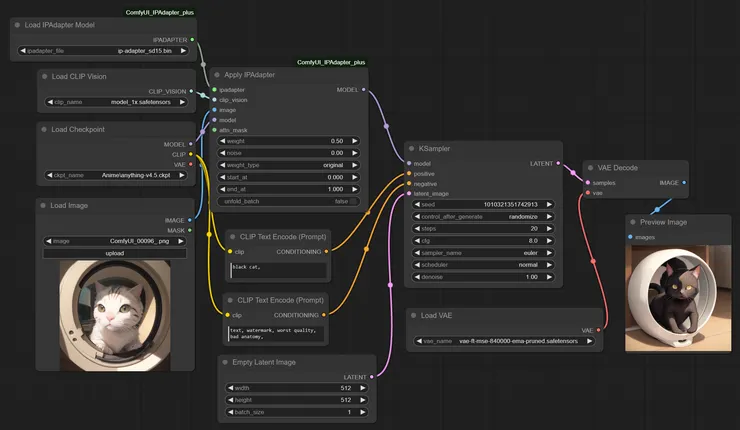The height and width of the screenshot is (430, 740).
Task: Click the Load Checkpoint node collapse dot
Action: (45, 129)
